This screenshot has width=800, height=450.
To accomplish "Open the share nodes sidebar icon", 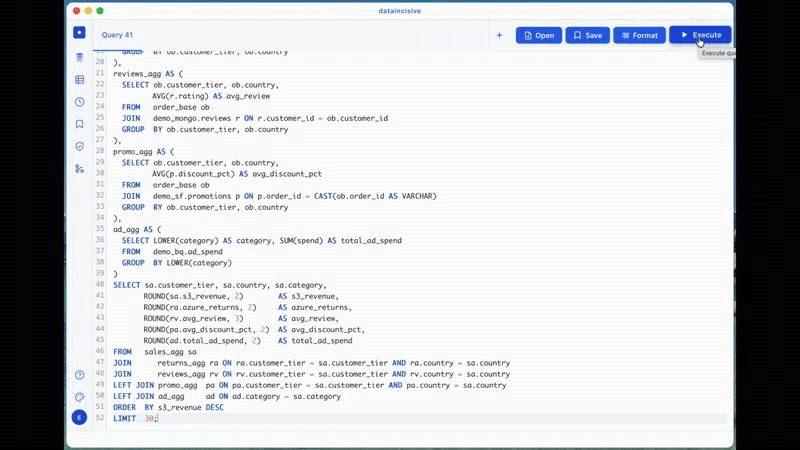I will tap(79, 169).
